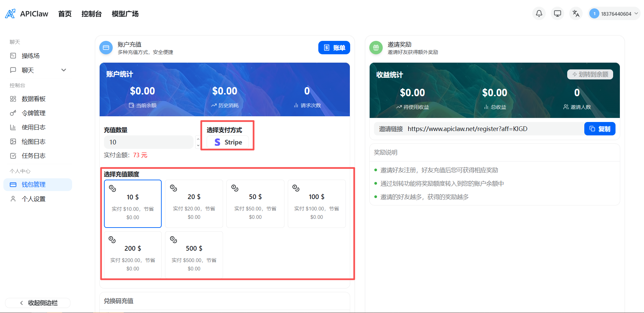Click the blue 账户充值 card icon
Image resolution: width=644 pixels, height=313 pixels.
[x=106, y=48]
